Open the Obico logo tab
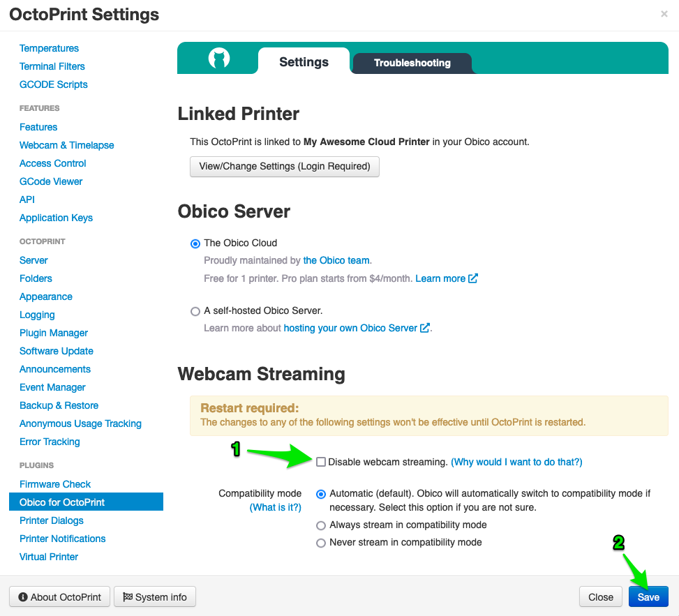 [x=219, y=59]
